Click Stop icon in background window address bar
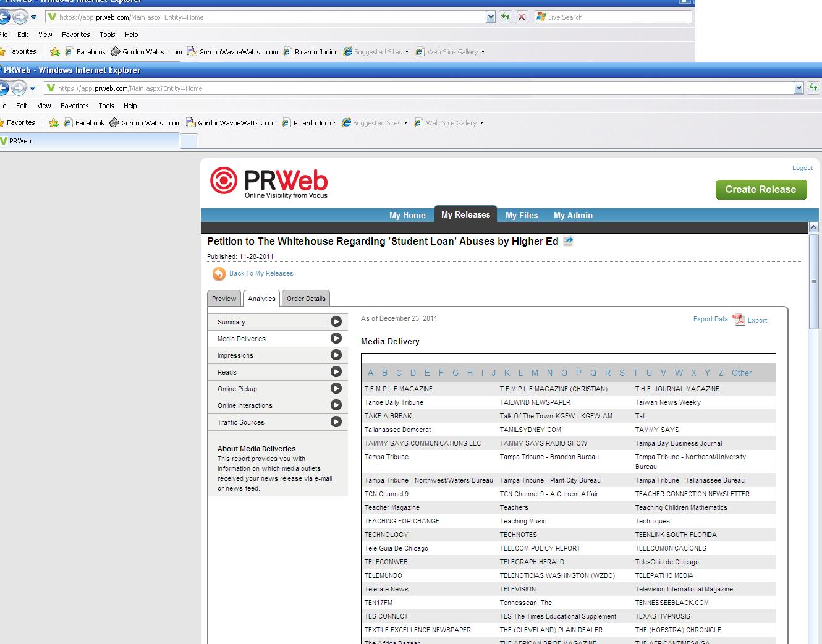Image resolution: width=822 pixels, height=644 pixels. (x=522, y=17)
